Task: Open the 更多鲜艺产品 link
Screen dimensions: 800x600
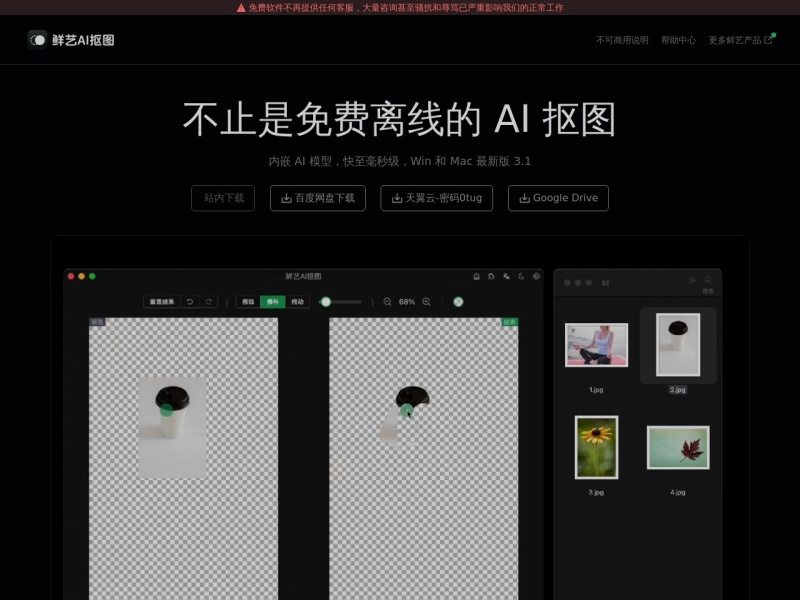Action: pyautogui.click(x=740, y=40)
